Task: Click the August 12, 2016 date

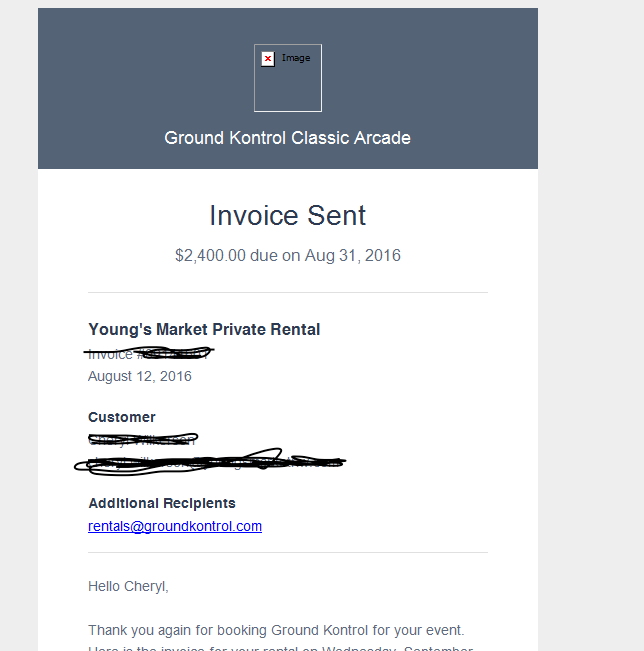Action: (140, 377)
